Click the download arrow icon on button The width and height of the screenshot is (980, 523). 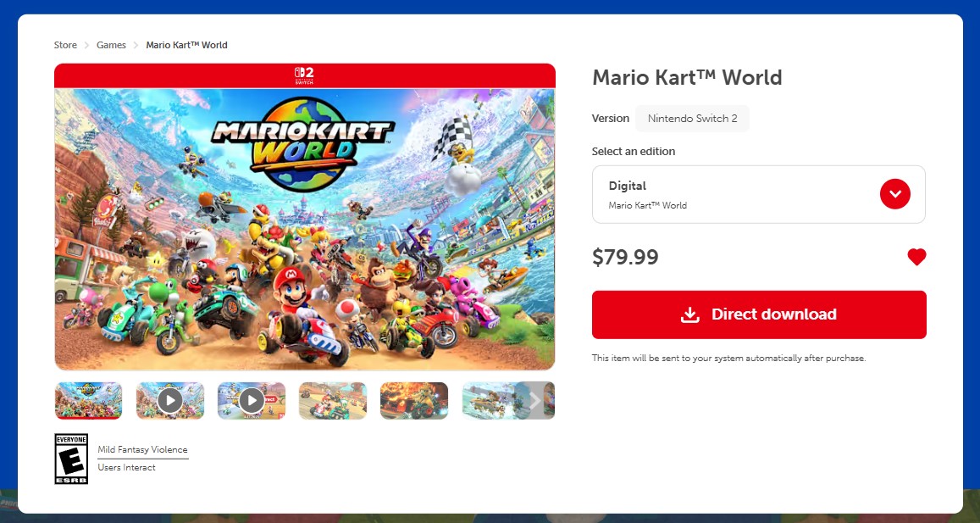(690, 314)
